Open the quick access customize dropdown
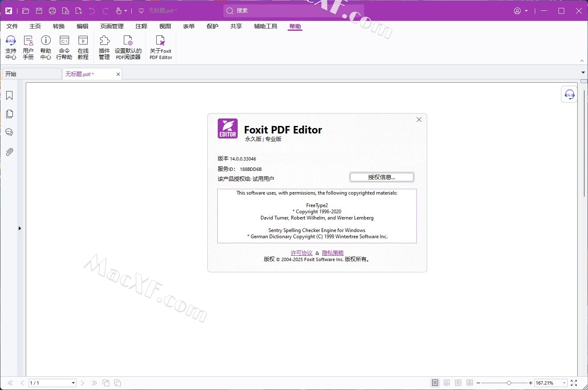This screenshot has height=390, width=588. pyautogui.click(x=141, y=11)
